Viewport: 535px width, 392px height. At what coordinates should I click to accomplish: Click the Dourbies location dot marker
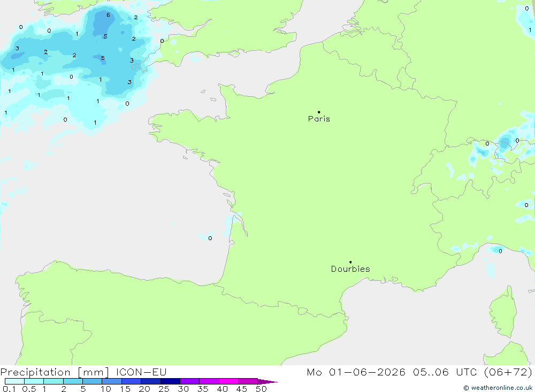[350, 262]
